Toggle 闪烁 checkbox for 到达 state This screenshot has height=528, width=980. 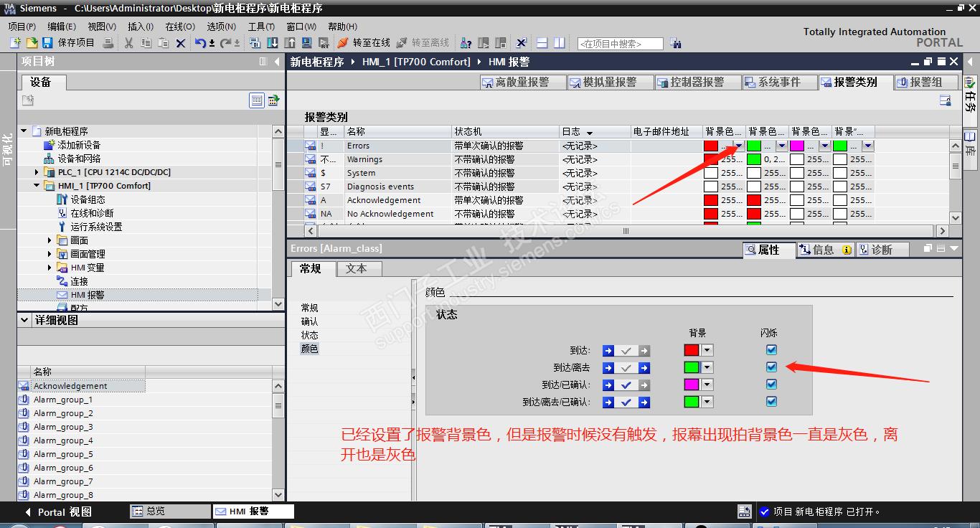click(x=771, y=350)
